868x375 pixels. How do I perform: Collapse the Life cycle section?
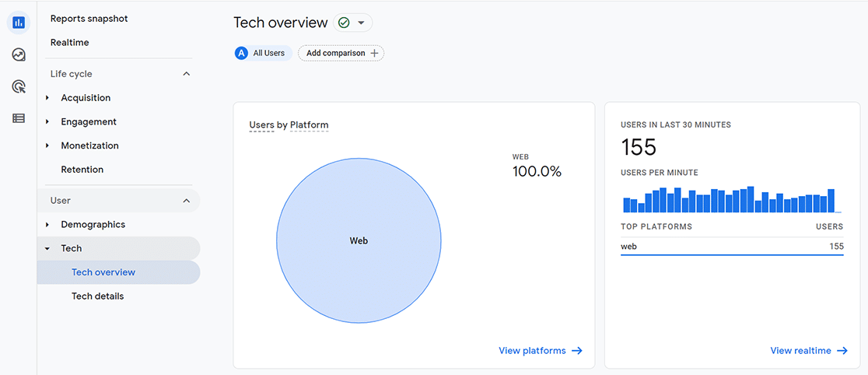[x=186, y=74]
